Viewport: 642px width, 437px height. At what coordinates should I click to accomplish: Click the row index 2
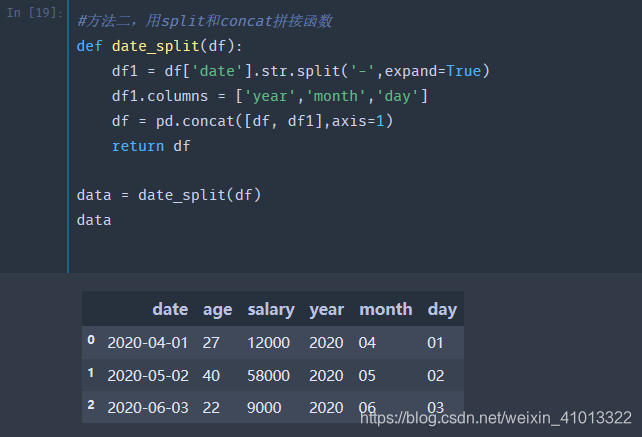tap(91, 405)
